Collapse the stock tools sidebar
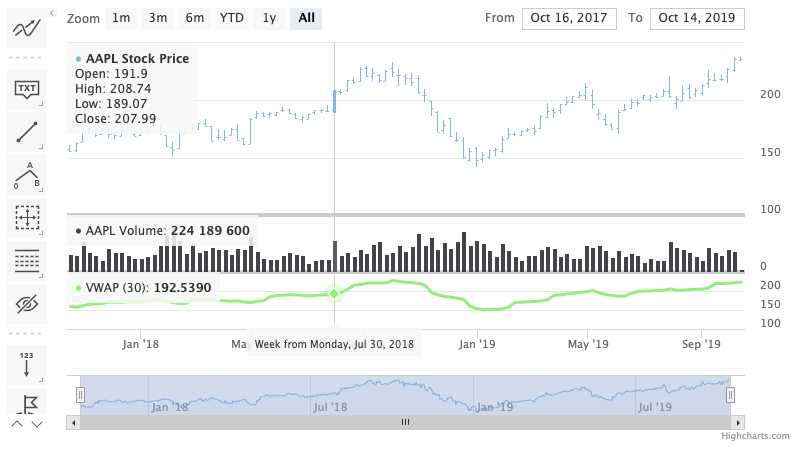 coord(52,13)
